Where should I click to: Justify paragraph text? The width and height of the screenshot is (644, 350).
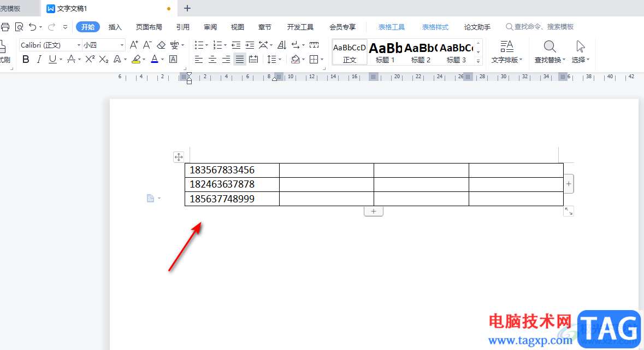240,59
